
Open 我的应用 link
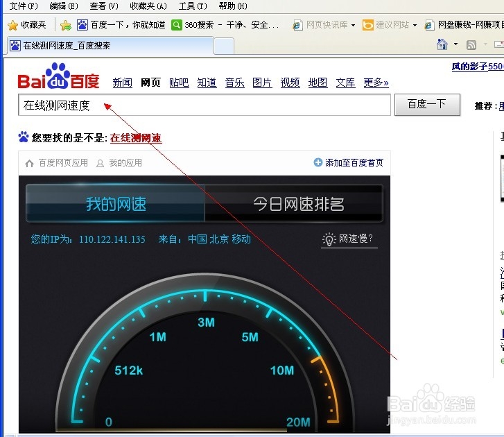point(125,163)
